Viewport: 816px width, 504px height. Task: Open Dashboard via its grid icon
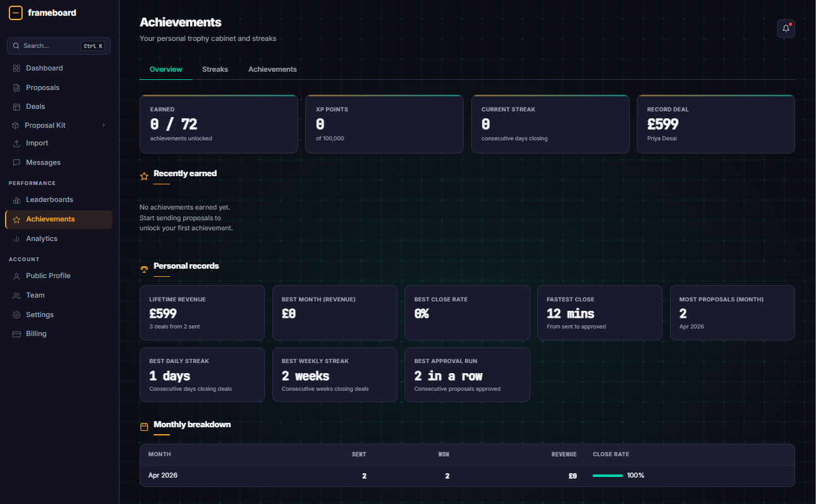coord(17,68)
